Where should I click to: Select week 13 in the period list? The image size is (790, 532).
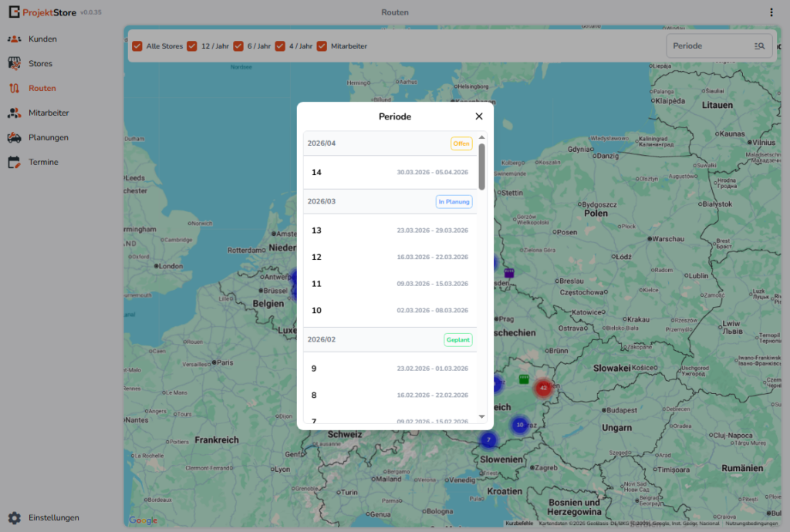coord(390,231)
